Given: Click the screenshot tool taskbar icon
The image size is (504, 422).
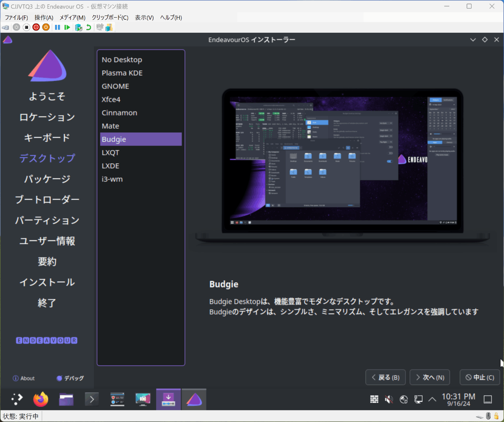Looking at the screenshot, I should coord(143,399).
